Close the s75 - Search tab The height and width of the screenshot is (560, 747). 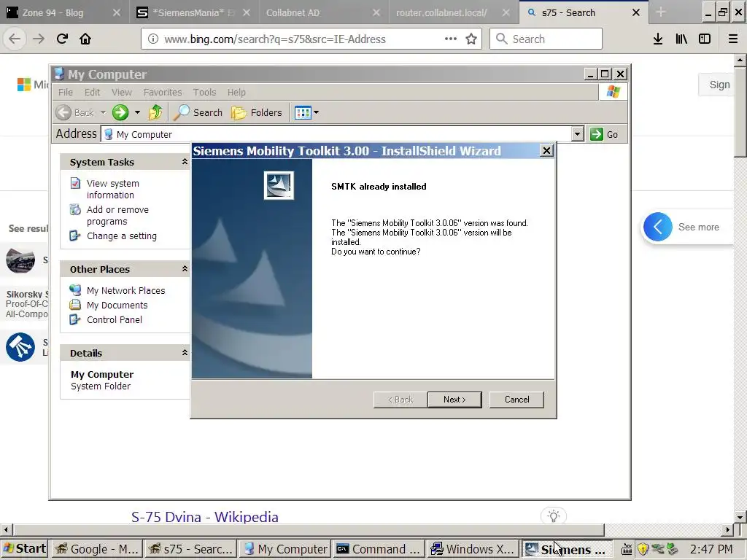[636, 12]
